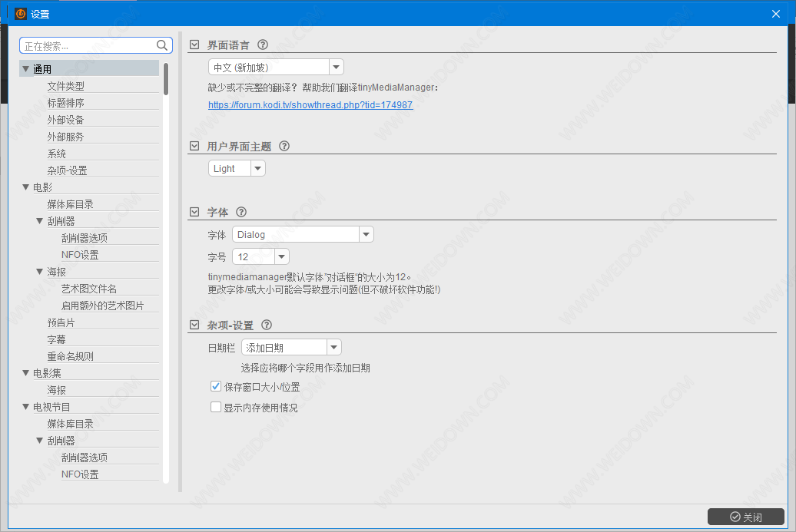
Task: Collapse the 杂项-设置 section toggle icon
Action: tap(194, 325)
